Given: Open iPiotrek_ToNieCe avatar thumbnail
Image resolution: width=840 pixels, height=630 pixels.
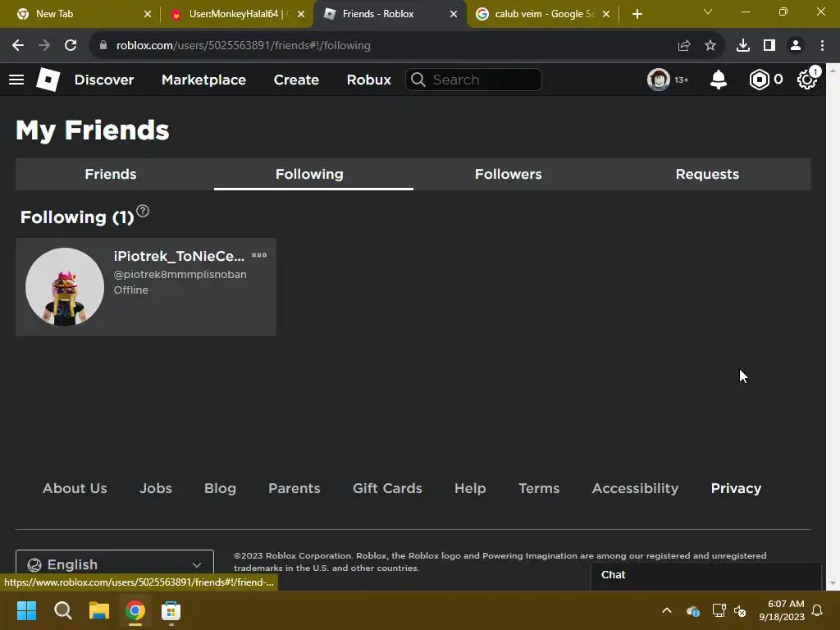Looking at the screenshot, I should [65, 286].
